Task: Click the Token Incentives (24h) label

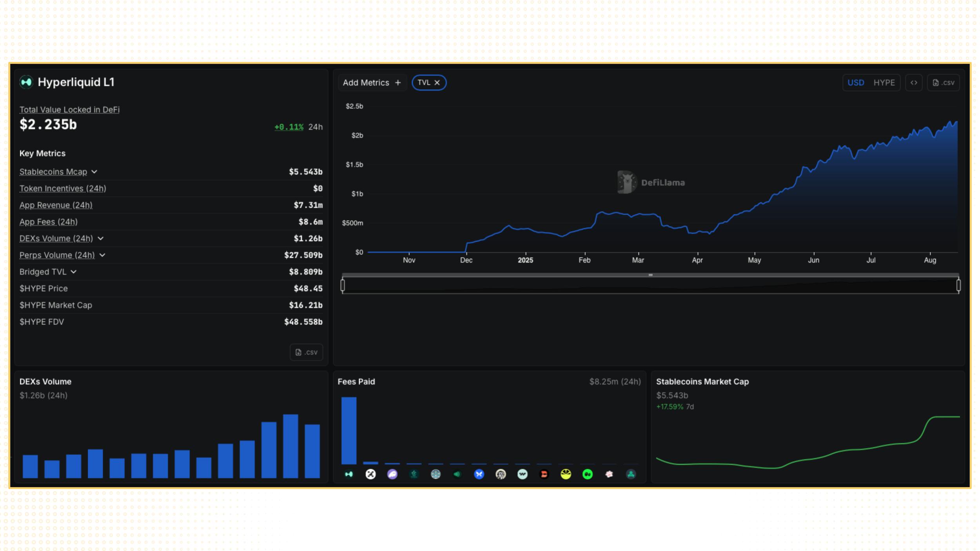Action: pyautogui.click(x=63, y=188)
